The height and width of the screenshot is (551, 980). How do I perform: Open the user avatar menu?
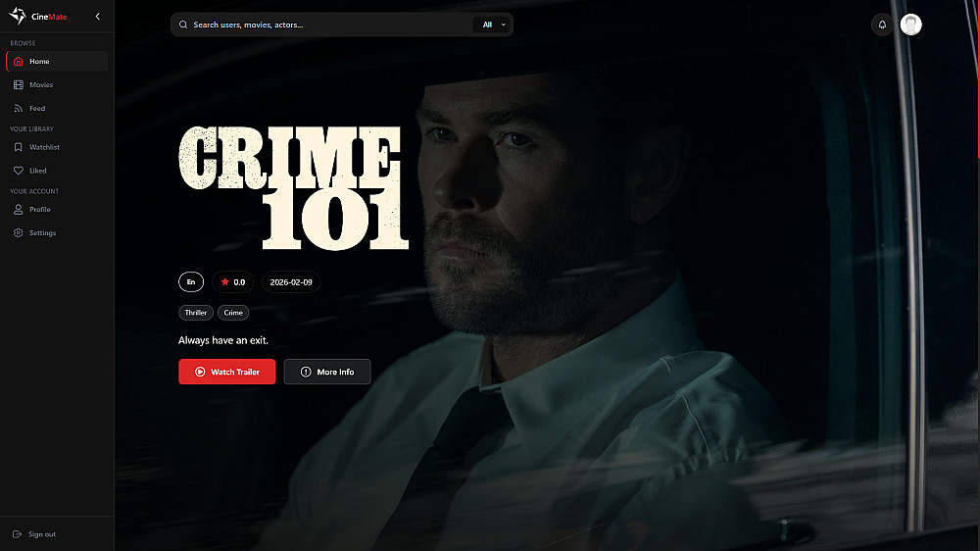(x=910, y=25)
